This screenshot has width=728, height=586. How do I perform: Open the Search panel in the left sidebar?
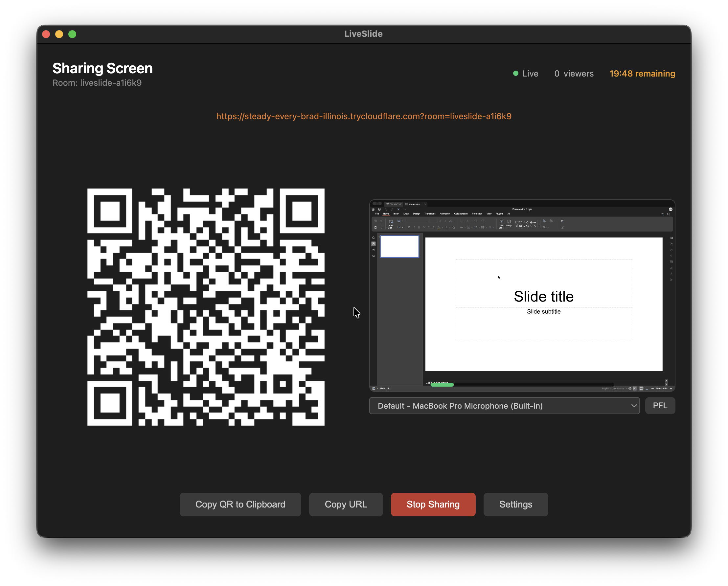tap(374, 237)
